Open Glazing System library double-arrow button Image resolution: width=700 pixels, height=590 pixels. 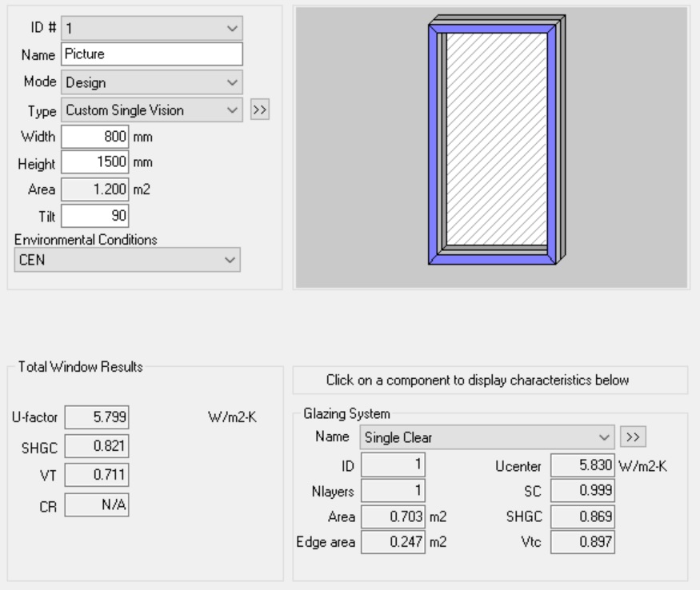633,437
